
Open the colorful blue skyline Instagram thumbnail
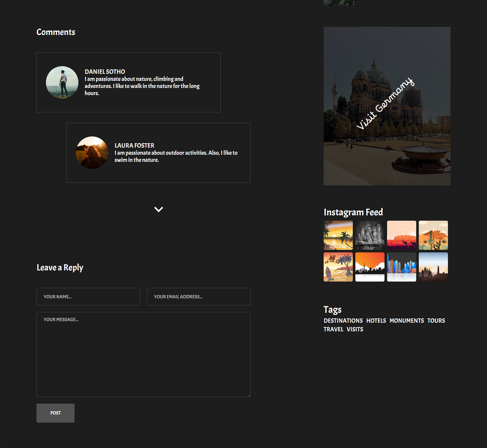pyautogui.click(x=401, y=267)
